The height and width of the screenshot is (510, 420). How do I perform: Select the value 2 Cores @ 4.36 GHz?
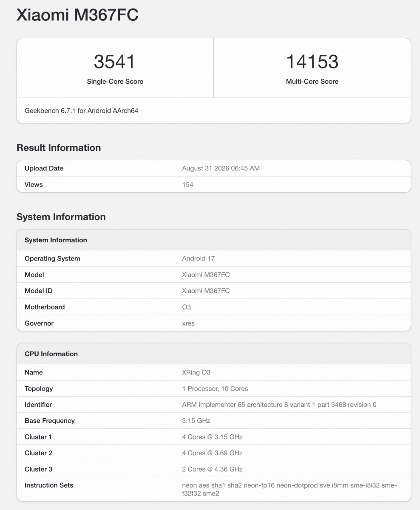(x=212, y=469)
